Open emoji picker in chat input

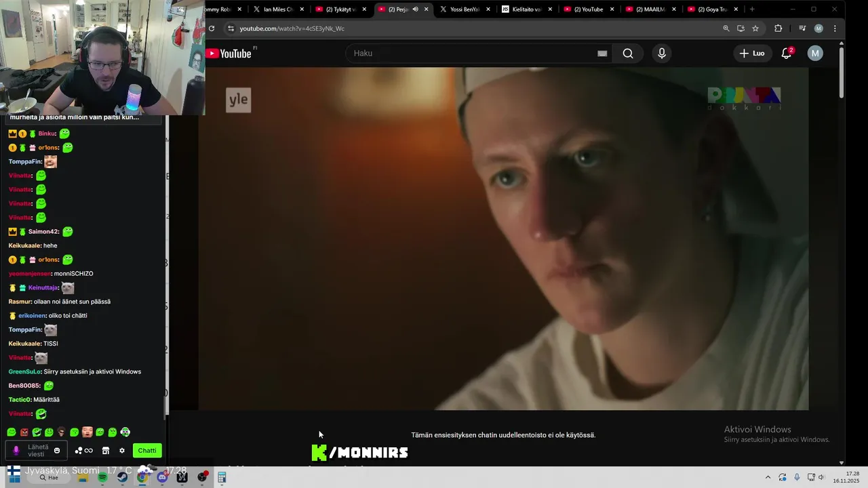point(57,451)
